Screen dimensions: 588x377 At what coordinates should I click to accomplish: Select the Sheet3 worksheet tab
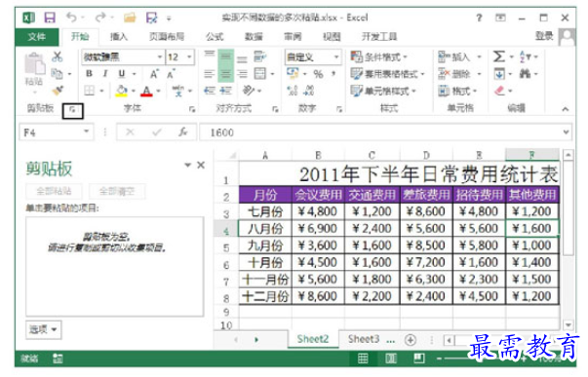364,339
